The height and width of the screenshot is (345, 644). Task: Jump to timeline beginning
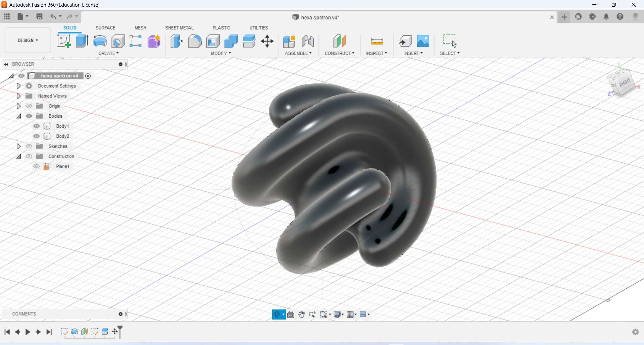coord(7,332)
